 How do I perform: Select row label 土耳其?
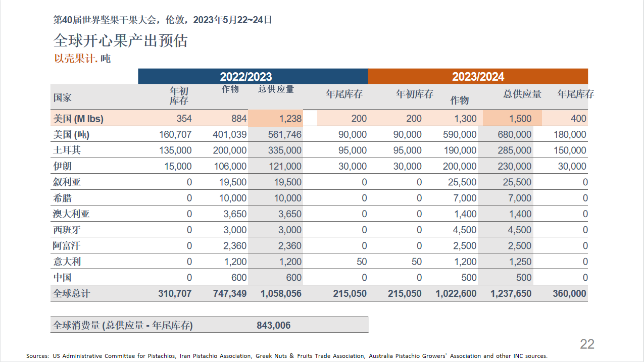coord(67,150)
